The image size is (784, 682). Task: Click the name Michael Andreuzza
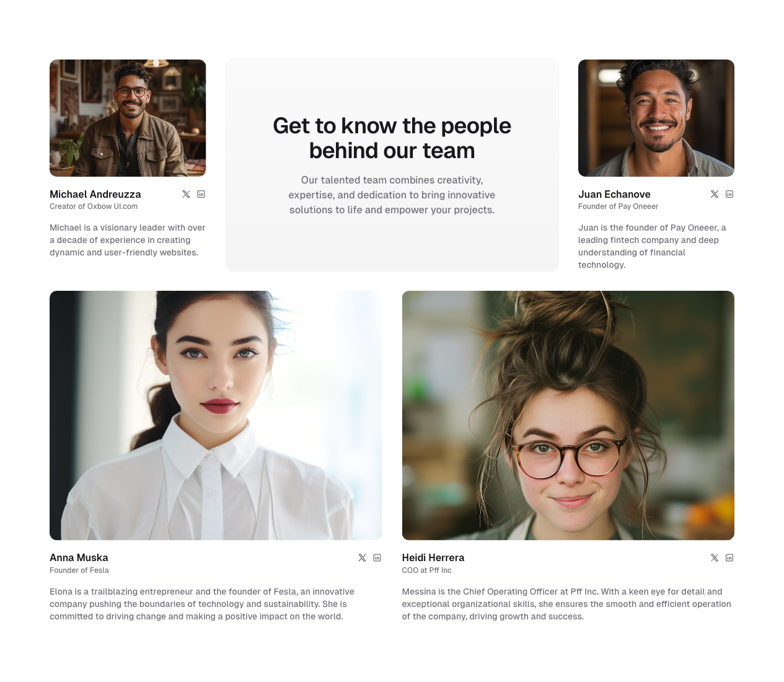(95, 195)
